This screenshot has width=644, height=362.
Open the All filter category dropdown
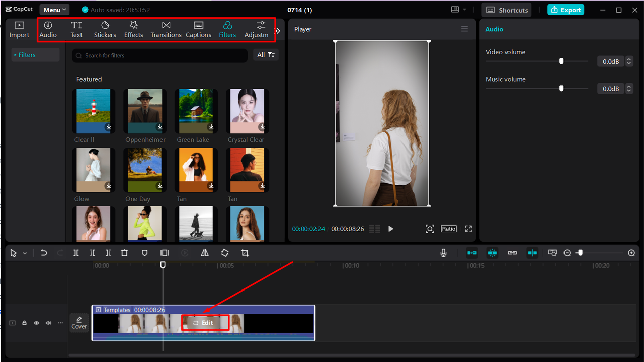(x=266, y=55)
